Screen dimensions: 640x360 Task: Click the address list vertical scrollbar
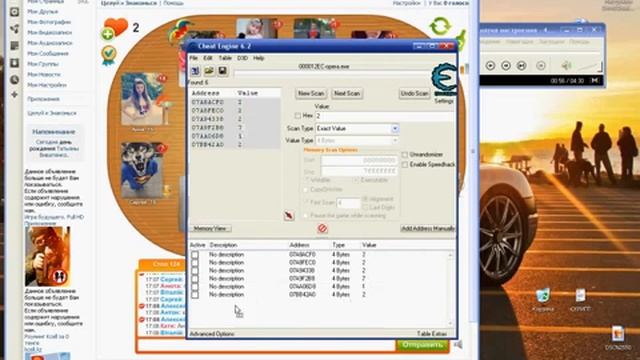pyautogui.click(x=451, y=289)
